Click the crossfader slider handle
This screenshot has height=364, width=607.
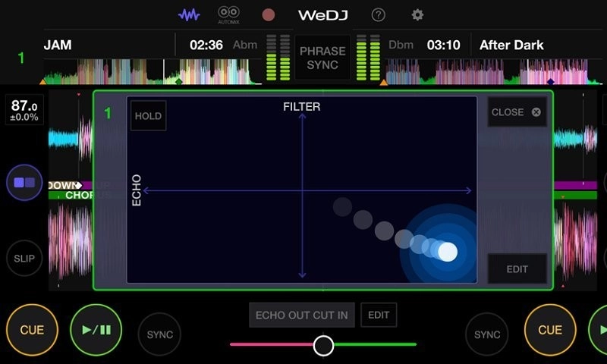click(323, 345)
